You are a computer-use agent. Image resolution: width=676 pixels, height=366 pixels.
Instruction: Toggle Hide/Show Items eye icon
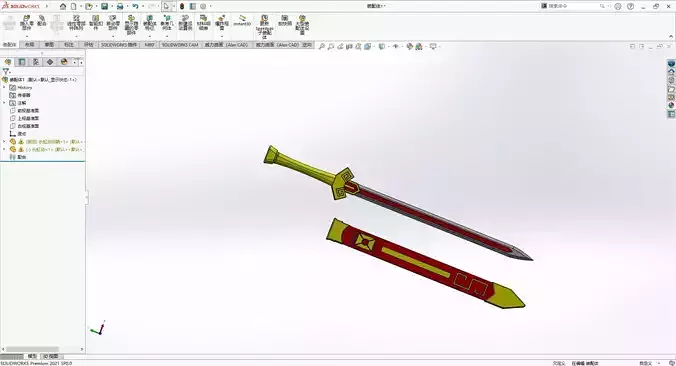(x=396, y=47)
